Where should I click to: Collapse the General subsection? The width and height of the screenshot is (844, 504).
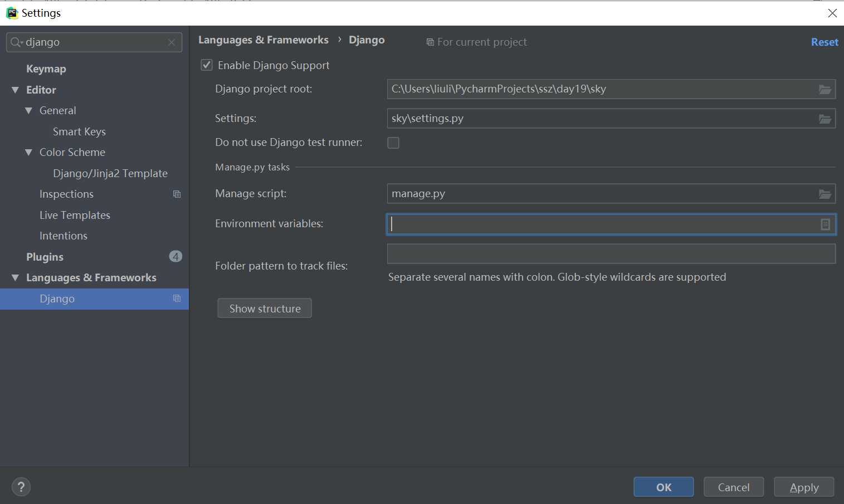(28, 111)
